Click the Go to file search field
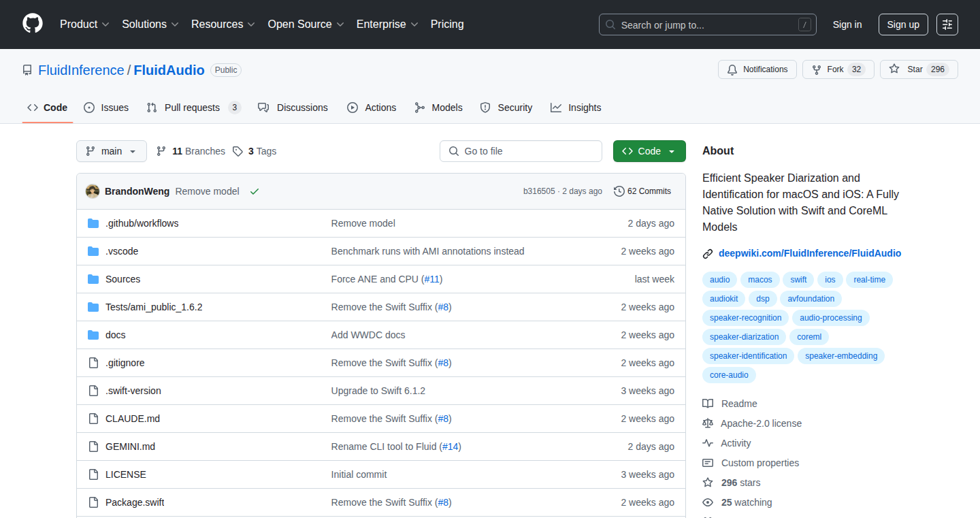Image resolution: width=980 pixels, height=518 pixels. 521,151
